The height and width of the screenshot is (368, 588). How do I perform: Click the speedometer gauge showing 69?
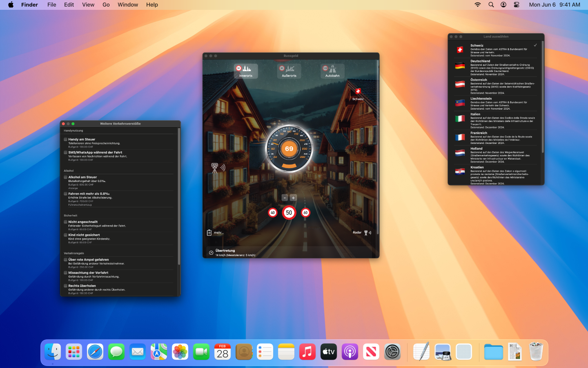pyautogui.click(x=289, y=148)
